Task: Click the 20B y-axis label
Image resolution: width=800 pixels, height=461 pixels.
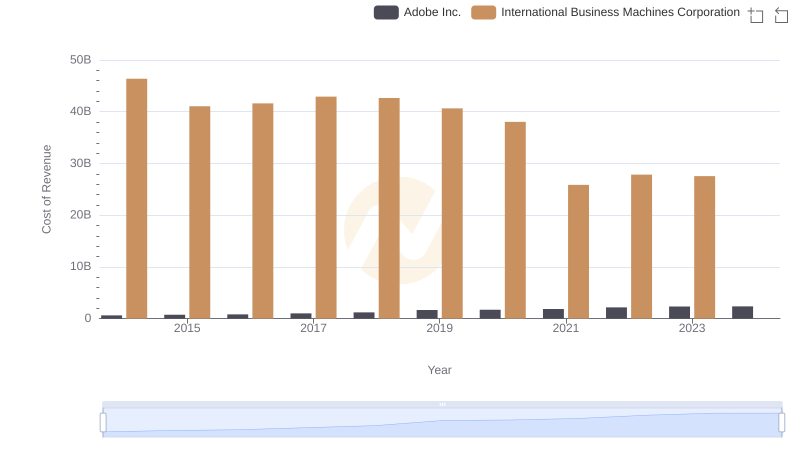Action: [81, 215]
